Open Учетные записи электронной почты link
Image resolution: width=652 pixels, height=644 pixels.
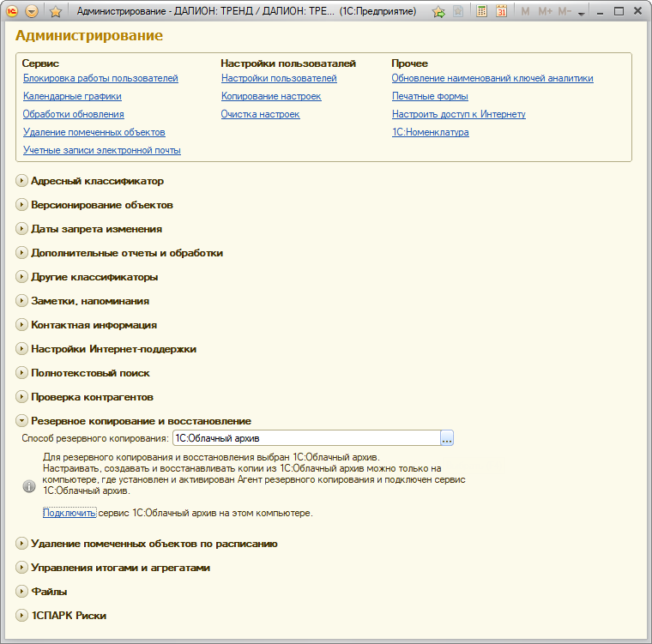(x=102, y=150)
